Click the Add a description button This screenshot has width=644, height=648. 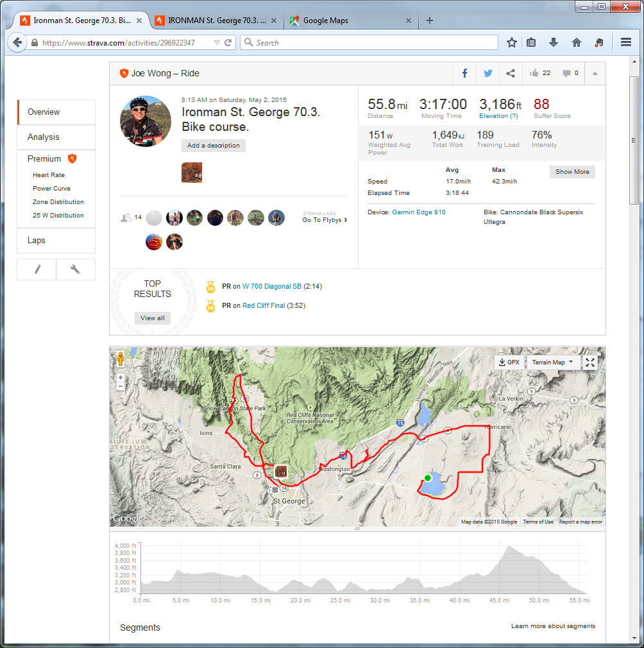click(x=213, y=146)
